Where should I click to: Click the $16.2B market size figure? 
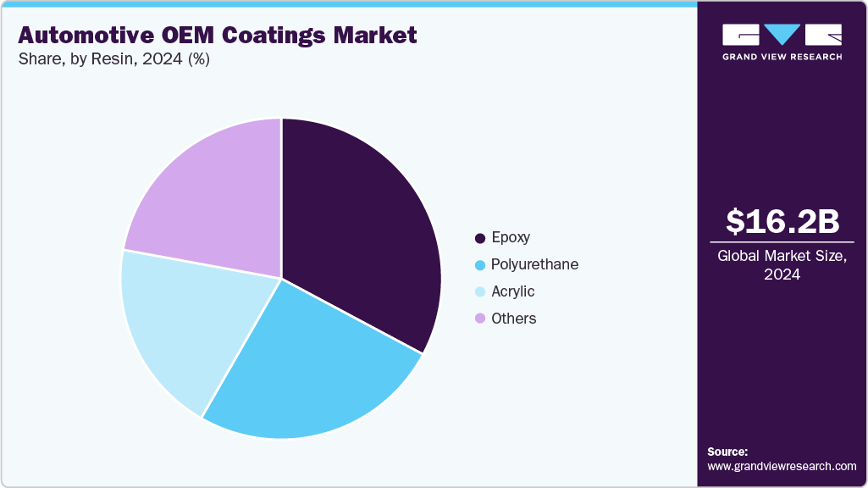tap(782, 221)
